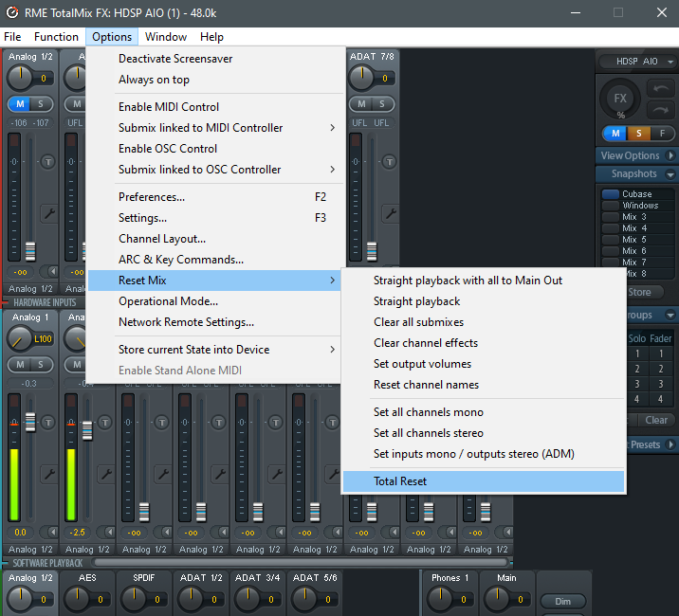The image size is (679, 616).
Task: Click the Main output knob
Action: 497,599
